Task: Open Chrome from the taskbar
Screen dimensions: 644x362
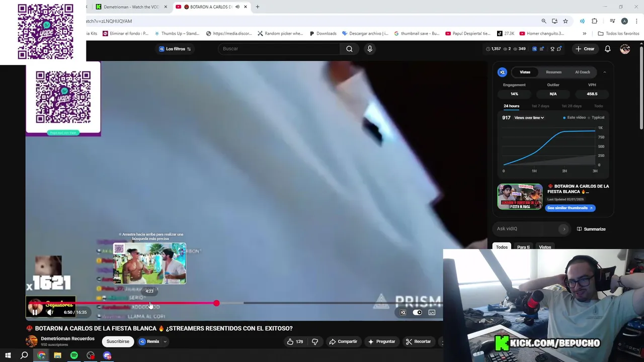Action: [x=41, y=355]
